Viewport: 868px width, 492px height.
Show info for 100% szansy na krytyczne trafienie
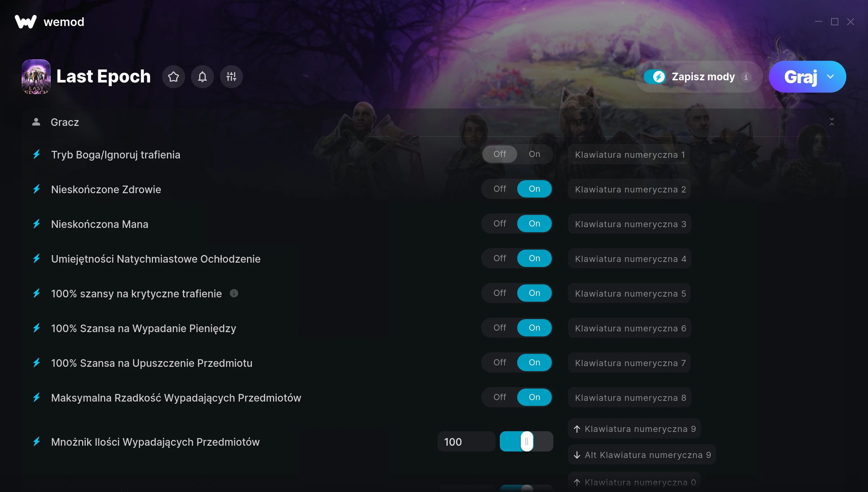pyautogui.click(x=234, y=293)
